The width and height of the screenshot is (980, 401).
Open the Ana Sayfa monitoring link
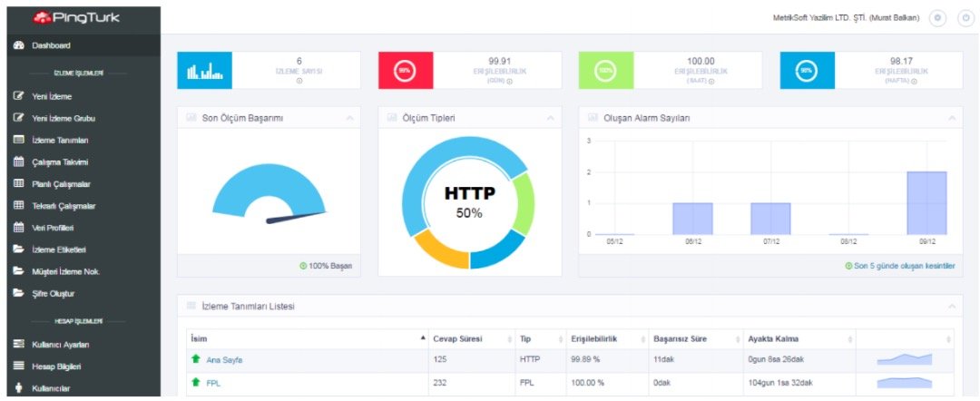[224, 360]
